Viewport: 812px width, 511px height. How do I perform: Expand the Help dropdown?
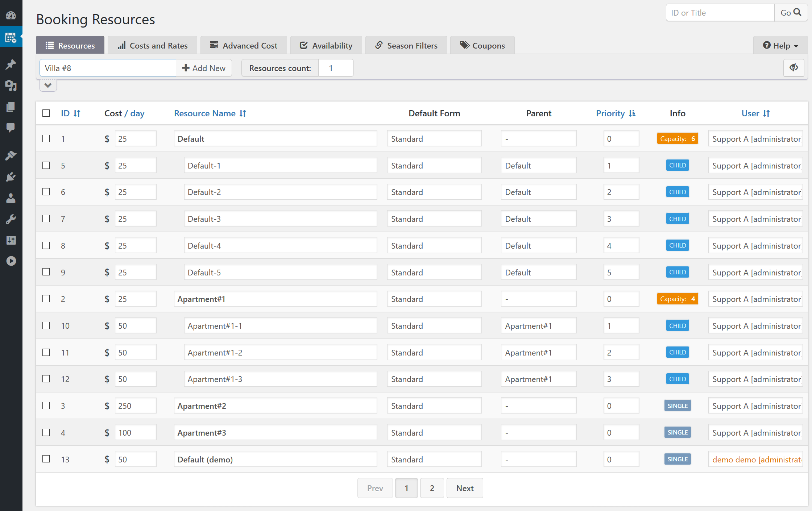780,45
